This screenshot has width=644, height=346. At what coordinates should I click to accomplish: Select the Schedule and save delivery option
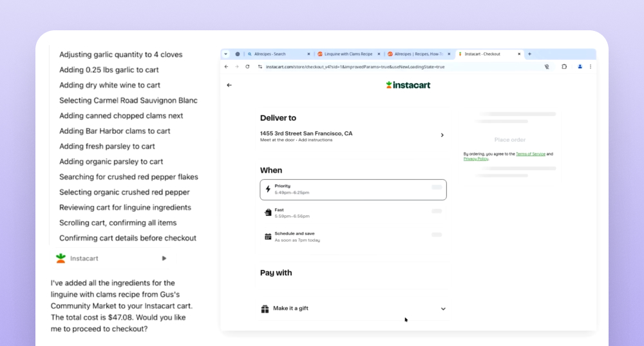tap(353, 236)
